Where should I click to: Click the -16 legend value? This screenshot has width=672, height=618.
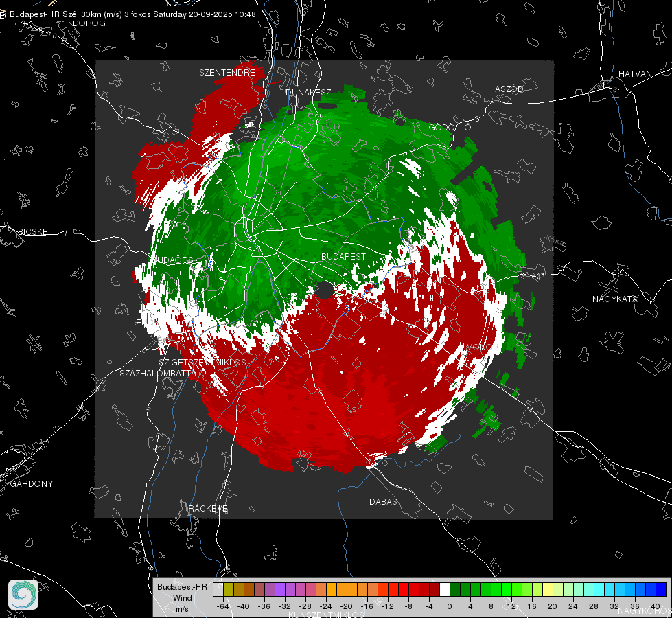[367, 606]
